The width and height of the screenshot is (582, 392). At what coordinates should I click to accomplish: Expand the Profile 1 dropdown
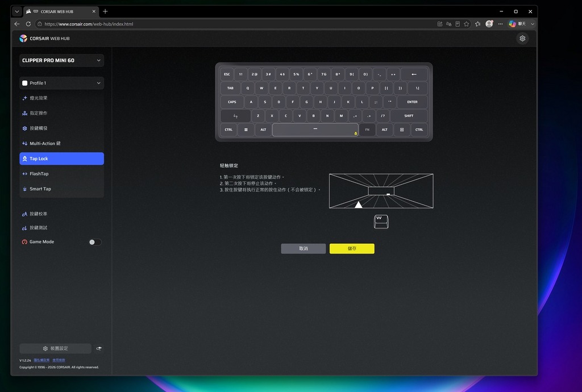coord(61,83)
